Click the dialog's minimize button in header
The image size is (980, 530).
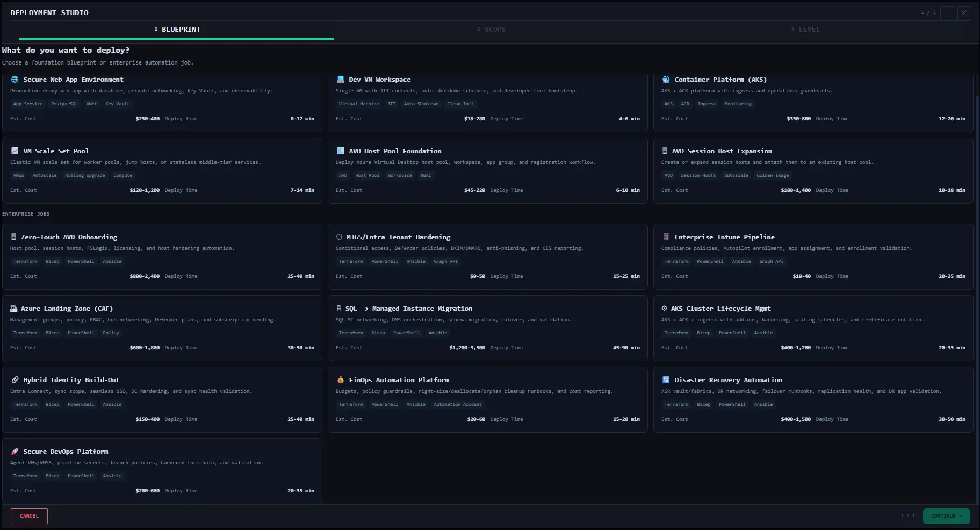coord(947,12)
